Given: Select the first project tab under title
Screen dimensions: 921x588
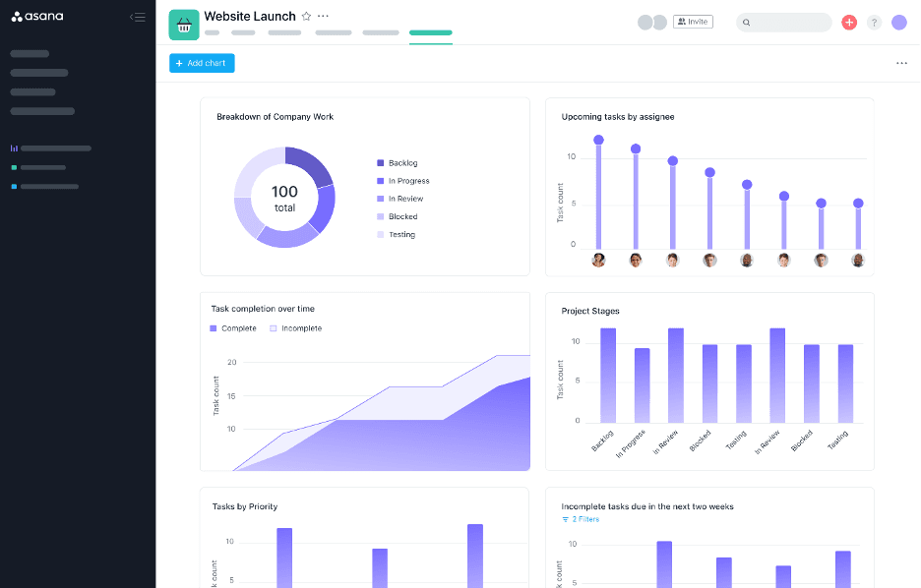Looking at the screenshot, I should click(212, 32).
